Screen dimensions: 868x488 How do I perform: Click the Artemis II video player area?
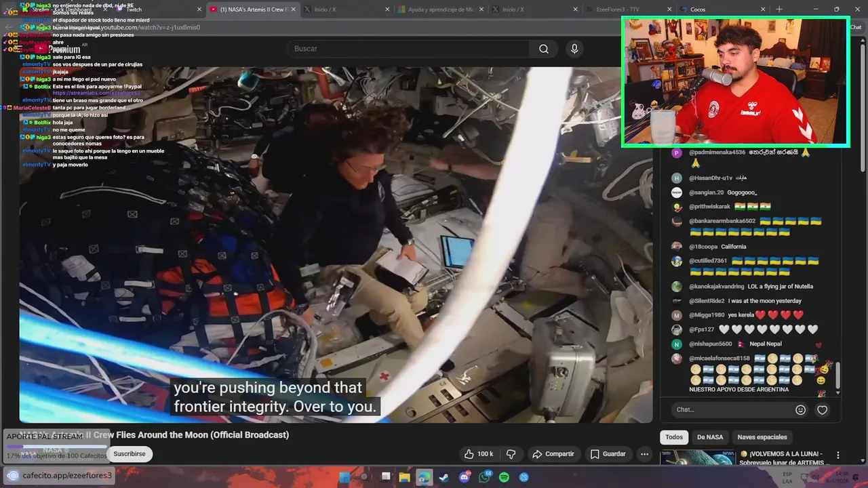[x=336, y=244]
